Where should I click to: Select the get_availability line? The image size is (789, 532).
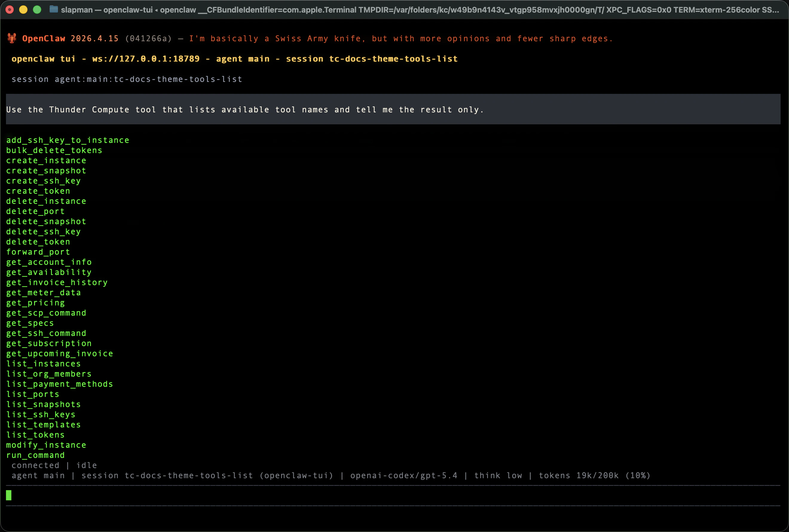tap(49, 273)
